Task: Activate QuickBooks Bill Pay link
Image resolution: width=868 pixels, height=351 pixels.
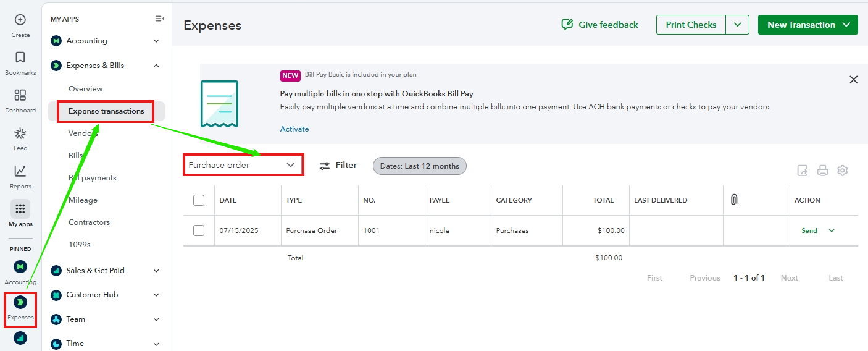Action: pos(294,129)
